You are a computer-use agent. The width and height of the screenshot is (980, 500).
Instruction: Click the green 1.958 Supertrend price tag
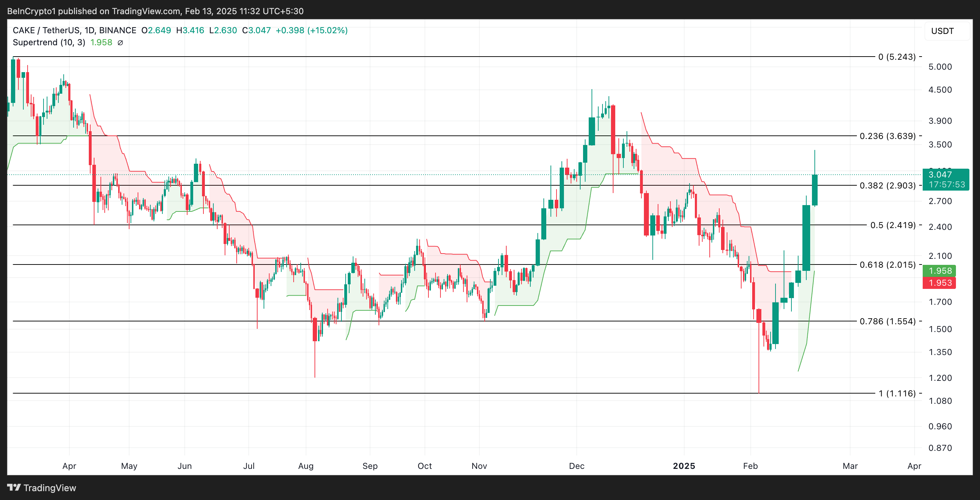click(939, 271)
